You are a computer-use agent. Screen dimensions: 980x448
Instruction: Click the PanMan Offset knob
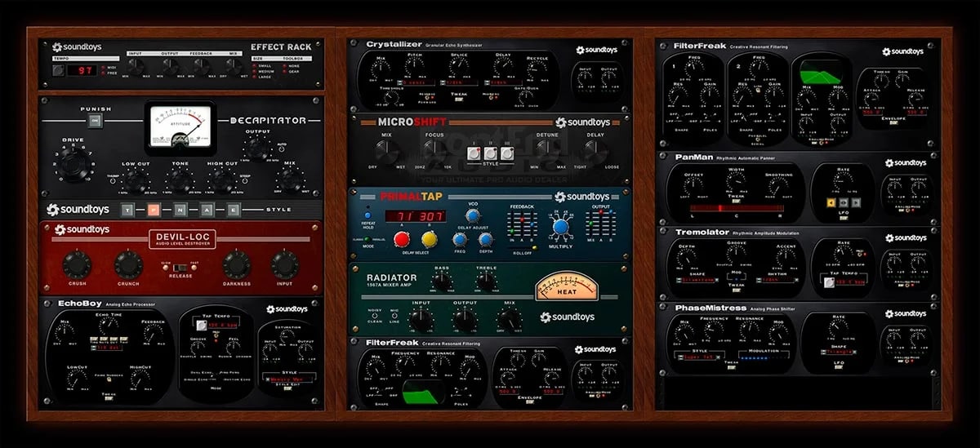[693, 186]
